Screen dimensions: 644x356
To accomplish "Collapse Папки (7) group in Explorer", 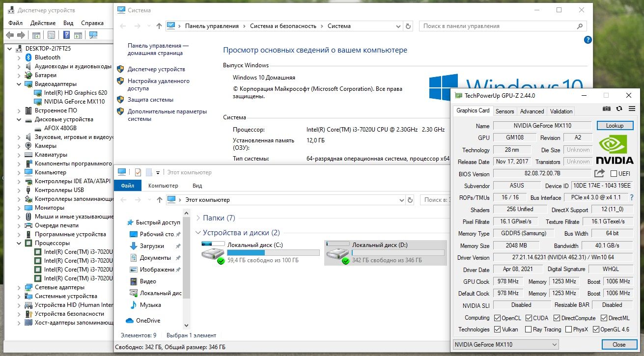I will [197, 218].
